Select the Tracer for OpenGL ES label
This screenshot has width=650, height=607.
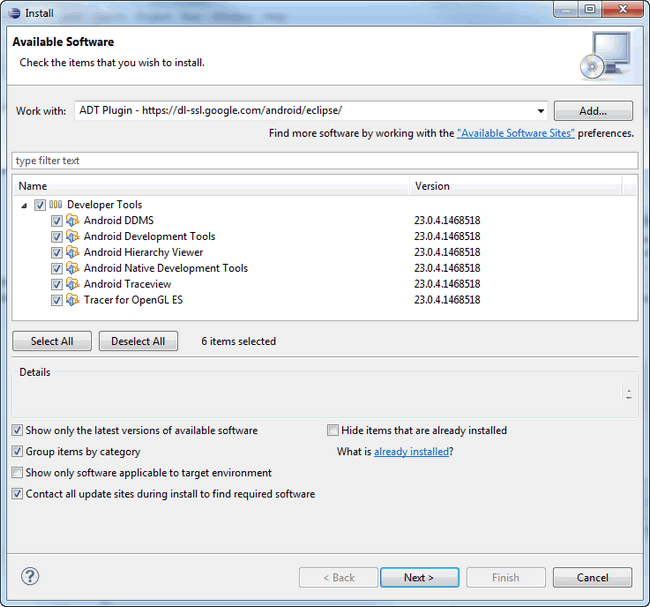(133, 300)
